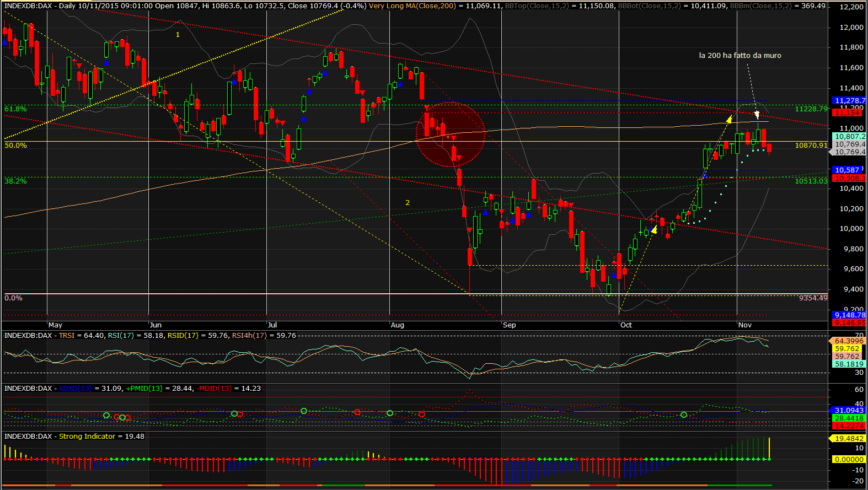Select the RSI4h(17) = 59.76 label
The height and width of the screenshot is (490, 868).
[x=264, y=335]
